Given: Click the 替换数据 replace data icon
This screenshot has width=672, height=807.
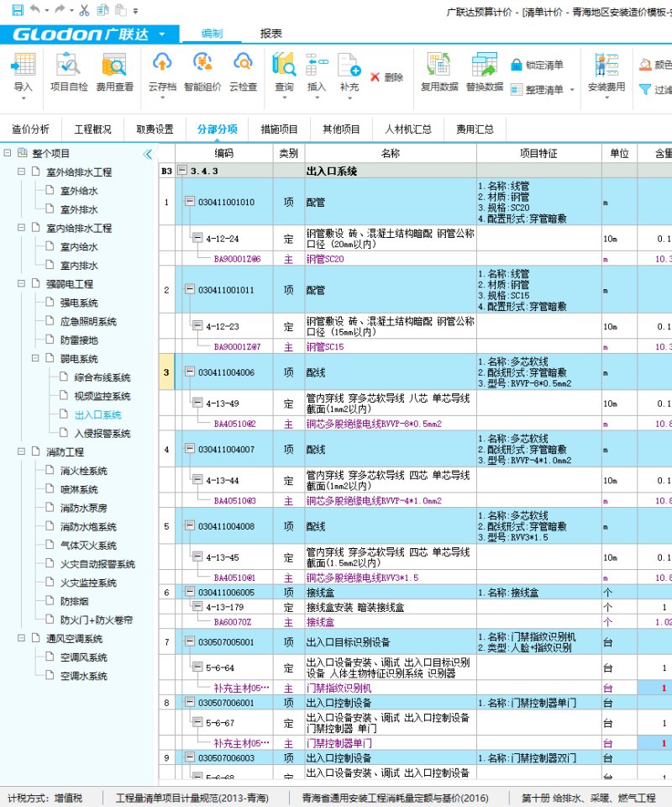Looking at the screenshot, I should (485, 71).
